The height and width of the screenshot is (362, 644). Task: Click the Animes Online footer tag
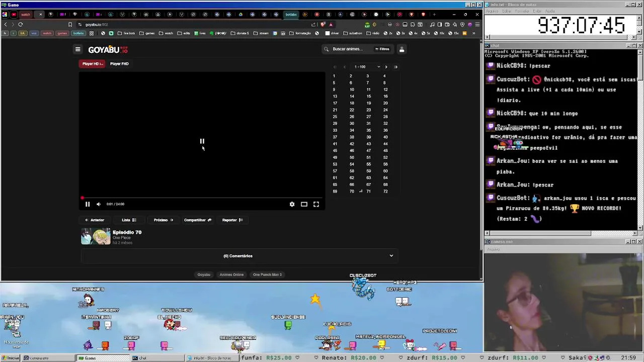pyautogui.click(x=231, y=275)
